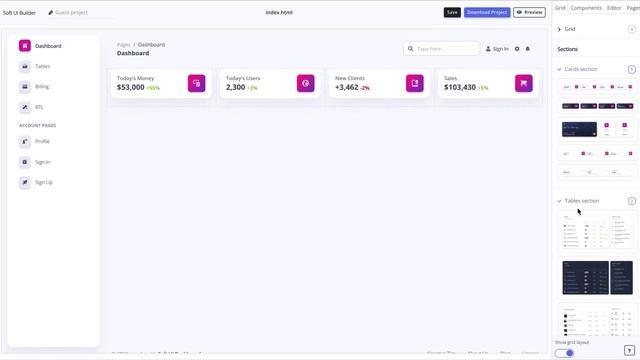This screenshot has height=360, width=640.
Task: Click the index.html file name
Action: 279,12
